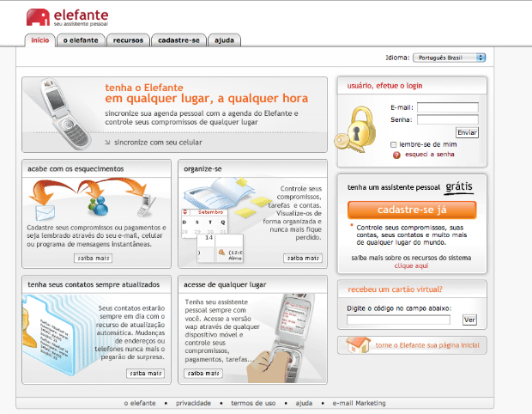Click the Elefante red elephant logo
This screenshot has width=532, height=414.
(38, 17)
